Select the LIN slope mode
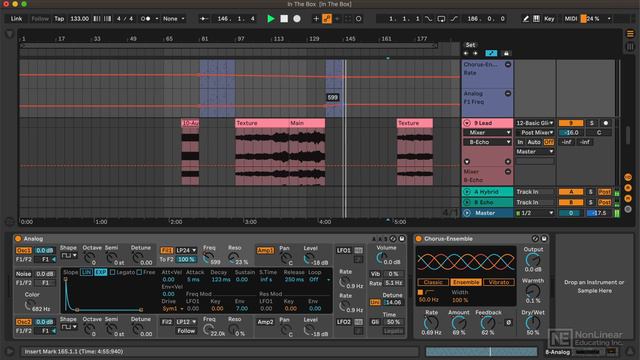This screenshot has height=360, width=640. coord(86,272)
